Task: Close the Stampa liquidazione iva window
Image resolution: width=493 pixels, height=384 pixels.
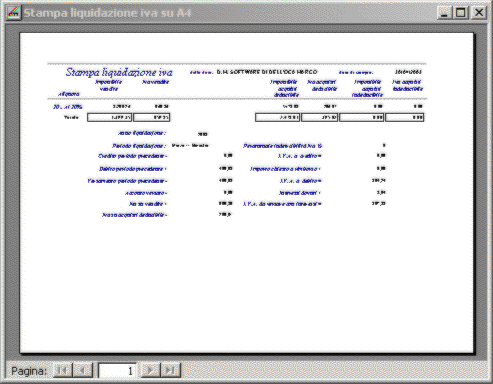Action: point(479,13)
